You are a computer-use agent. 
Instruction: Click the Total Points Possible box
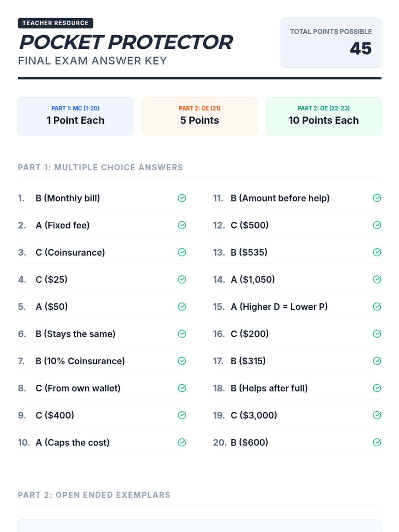tap(331, 43)
